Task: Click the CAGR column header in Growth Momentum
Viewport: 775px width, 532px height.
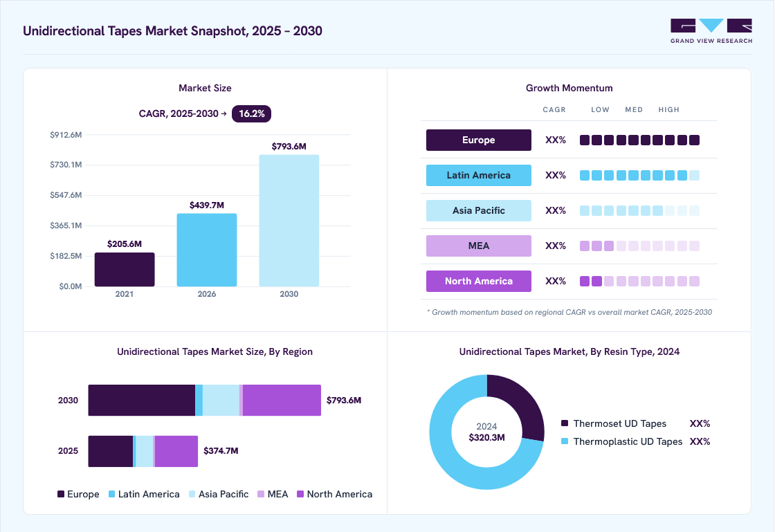Action: pyautogui.click(x=554, y=110)
